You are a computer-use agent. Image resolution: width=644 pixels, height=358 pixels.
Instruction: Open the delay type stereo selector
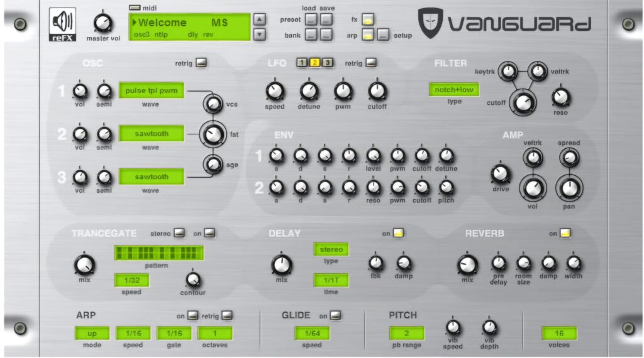click(331, 249)
